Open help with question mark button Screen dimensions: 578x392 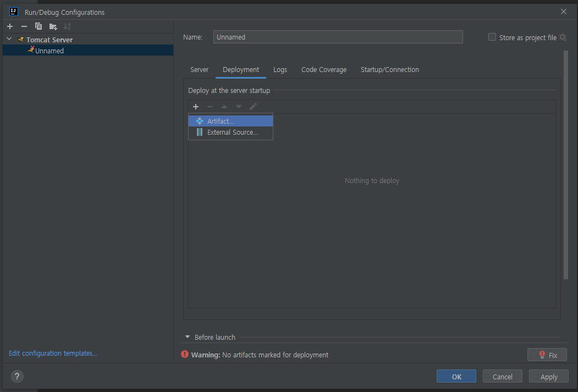tap(18, 376)
